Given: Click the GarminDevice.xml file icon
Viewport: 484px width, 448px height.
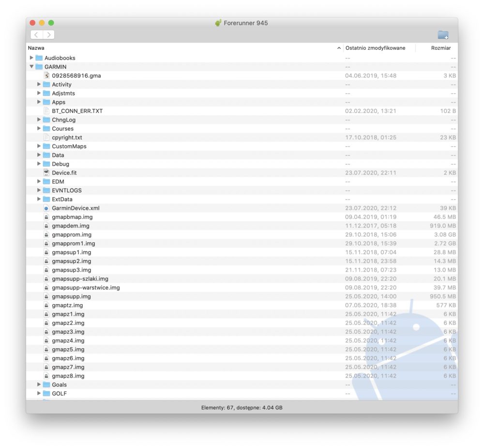Looking at the screenshot, I should pos(46,208).
